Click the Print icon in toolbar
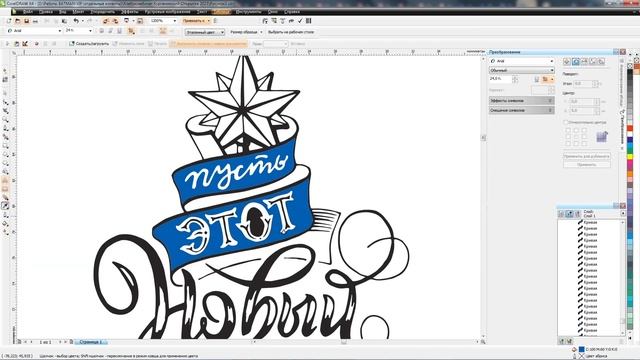Screen dimensions: 640x360 (x=36, y=21)
